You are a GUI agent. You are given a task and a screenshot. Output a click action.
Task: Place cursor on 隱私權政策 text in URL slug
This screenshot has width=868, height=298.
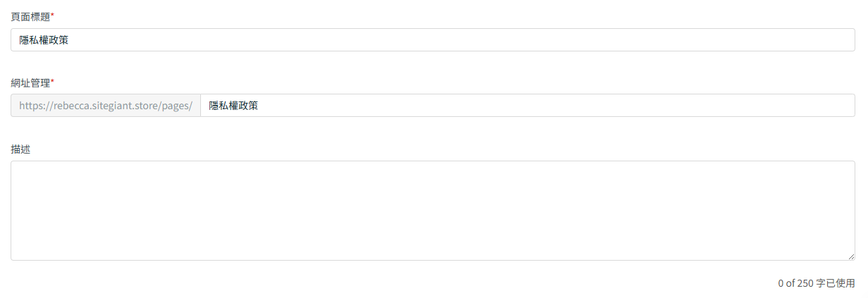(x=233, y=106)
